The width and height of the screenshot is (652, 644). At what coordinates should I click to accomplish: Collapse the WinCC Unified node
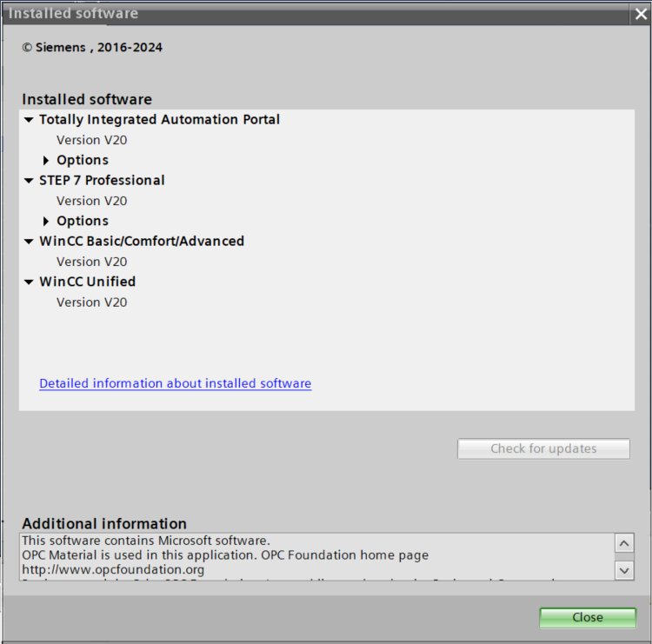[29, 282]
